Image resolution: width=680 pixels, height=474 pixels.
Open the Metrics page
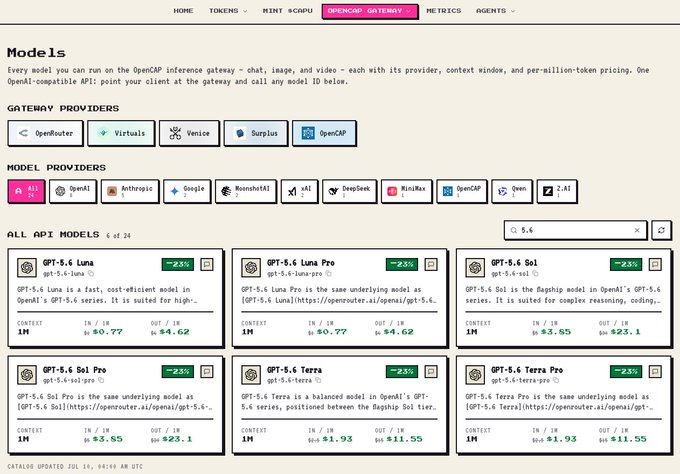[444, 11]
